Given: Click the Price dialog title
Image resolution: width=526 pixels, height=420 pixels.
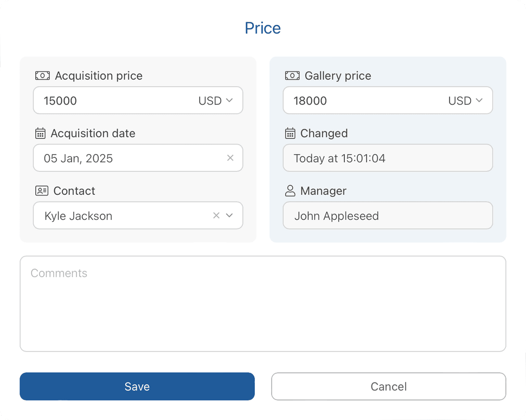Looking at the screenshot, I should (x=263, y=28).
